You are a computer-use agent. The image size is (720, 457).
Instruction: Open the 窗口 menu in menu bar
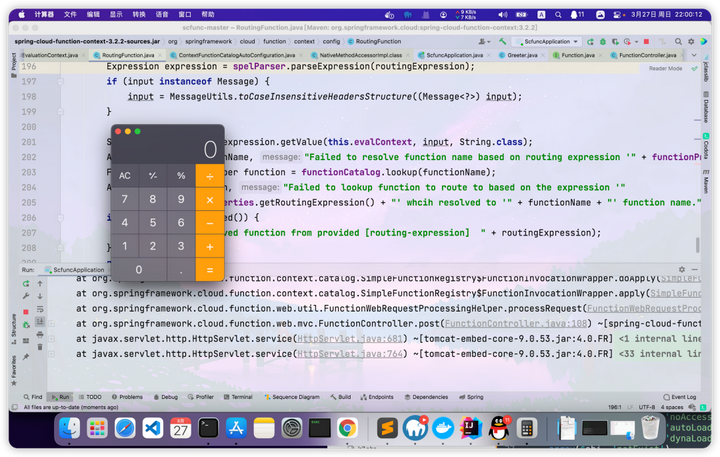pos(185,14)
